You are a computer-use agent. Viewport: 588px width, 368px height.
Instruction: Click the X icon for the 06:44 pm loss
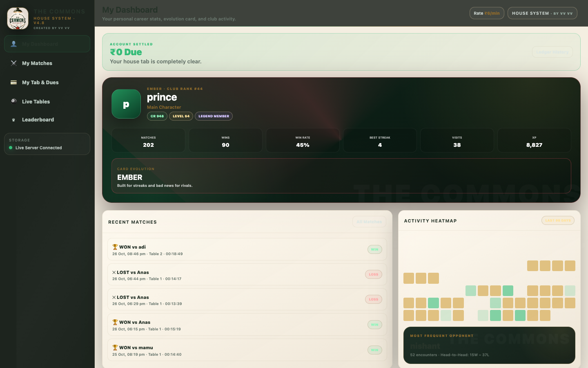[114, 272]
